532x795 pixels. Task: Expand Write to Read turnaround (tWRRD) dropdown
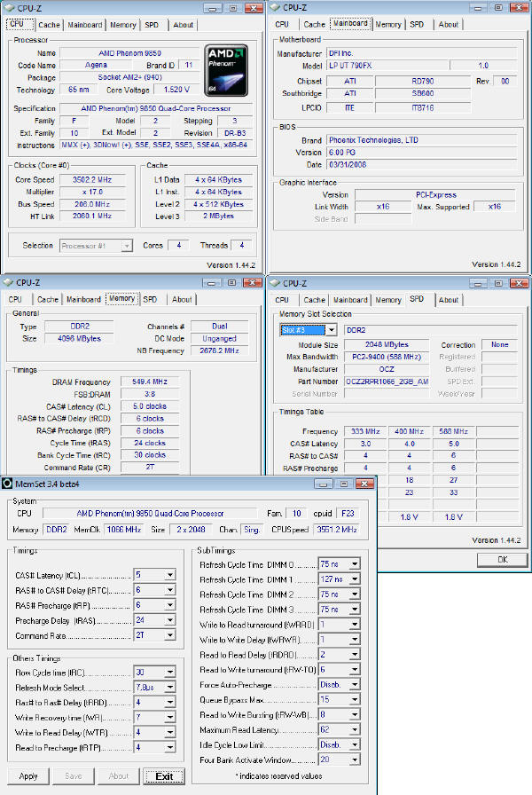355,625
